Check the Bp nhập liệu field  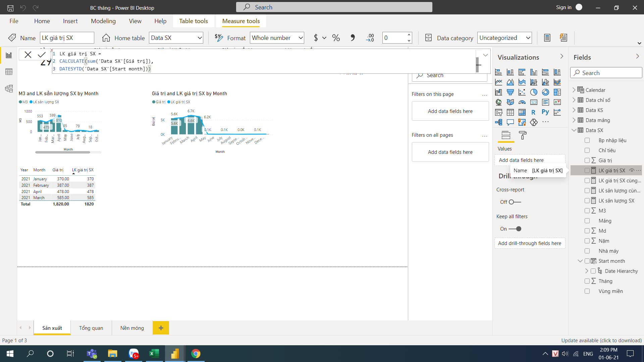point(587,140)
